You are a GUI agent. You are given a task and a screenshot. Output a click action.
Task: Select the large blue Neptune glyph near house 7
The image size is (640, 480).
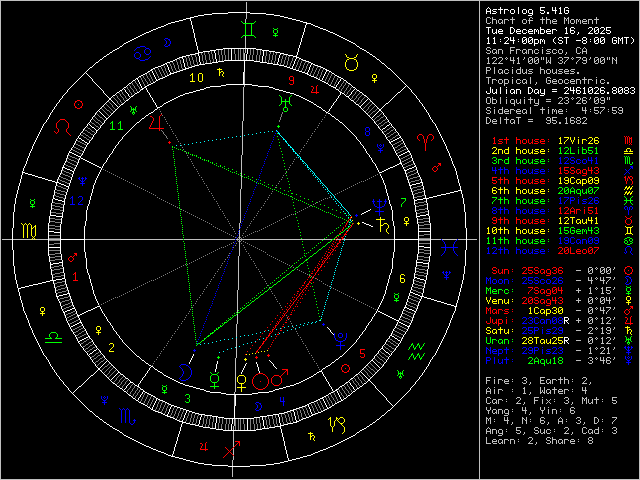[379, 207]
